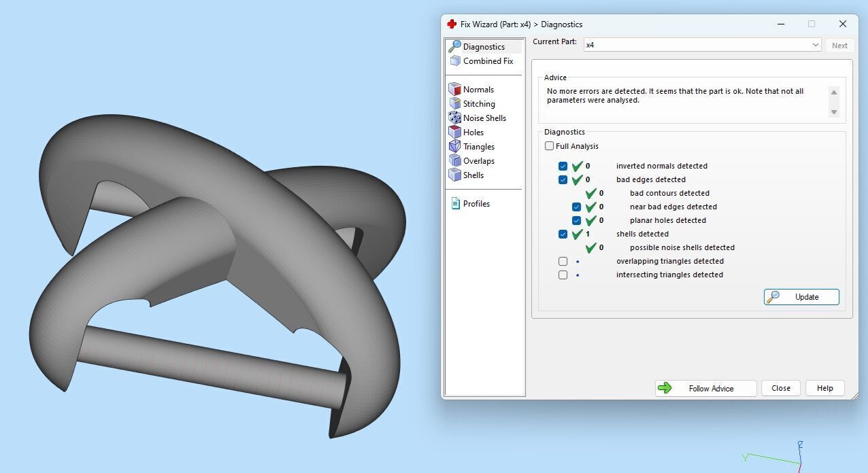Open the Profiles document icon
Screen dimensions: 868x473
pos(456,203)
